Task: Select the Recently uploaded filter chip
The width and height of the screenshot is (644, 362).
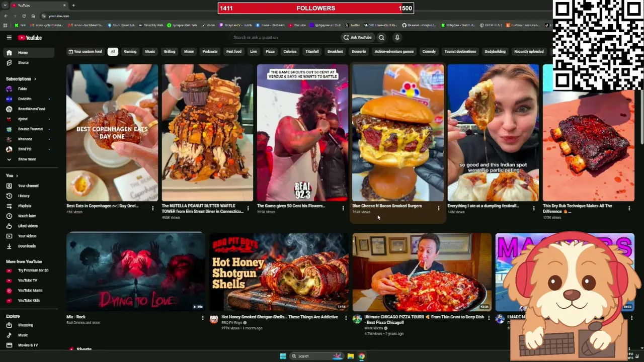Action: (529, 51)
